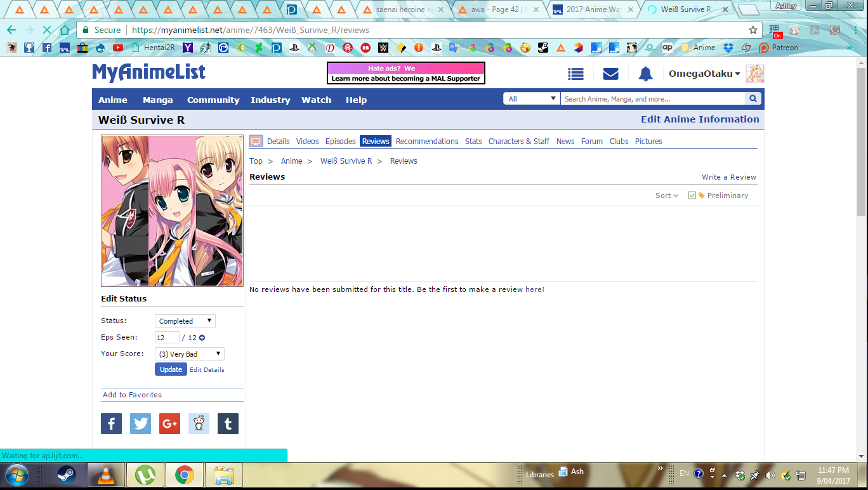Open the Drupal bookmark icon
868x490 pixels.
pos(100,48)
